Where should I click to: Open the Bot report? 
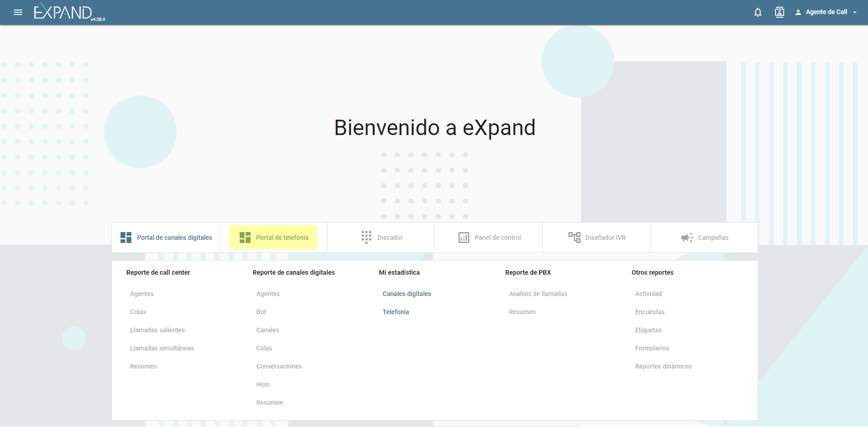(261, 312)
